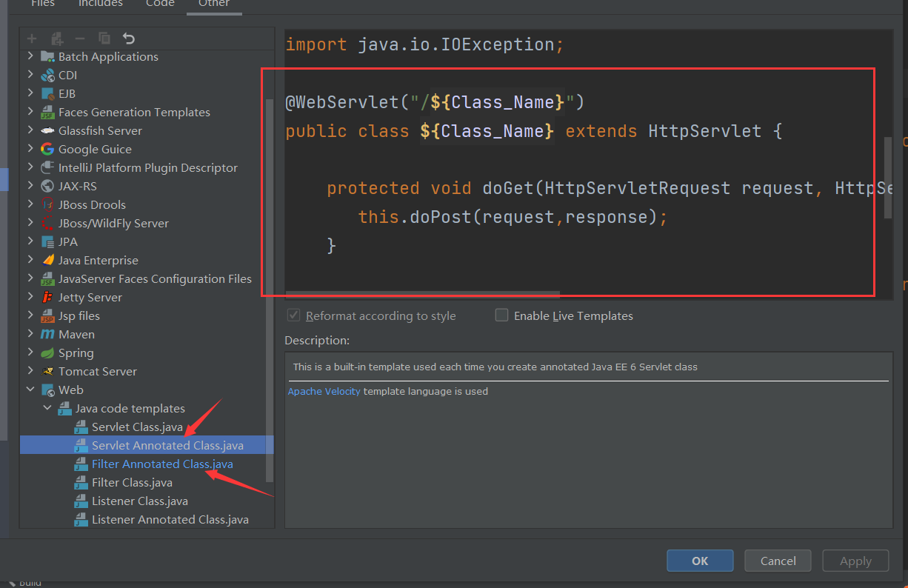This screenshot has height=588, width=908.
Task: Open the Apache Velocity link
Action: point(324,391)
